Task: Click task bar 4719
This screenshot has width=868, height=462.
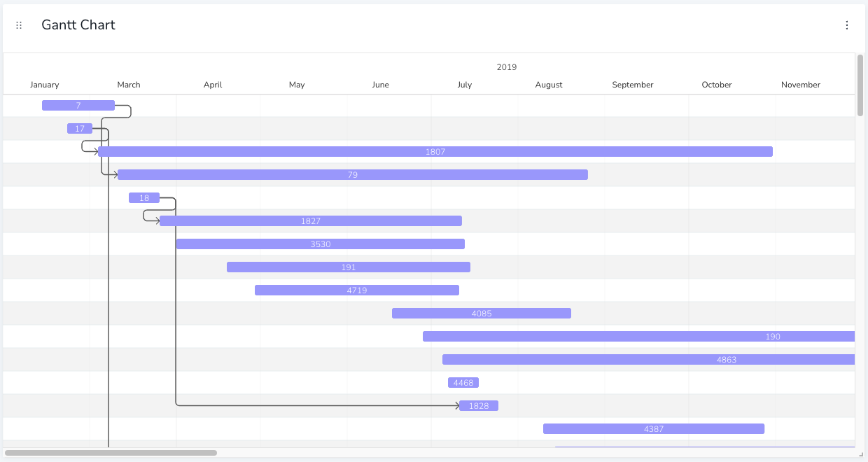Action: (x=357, y=290)
